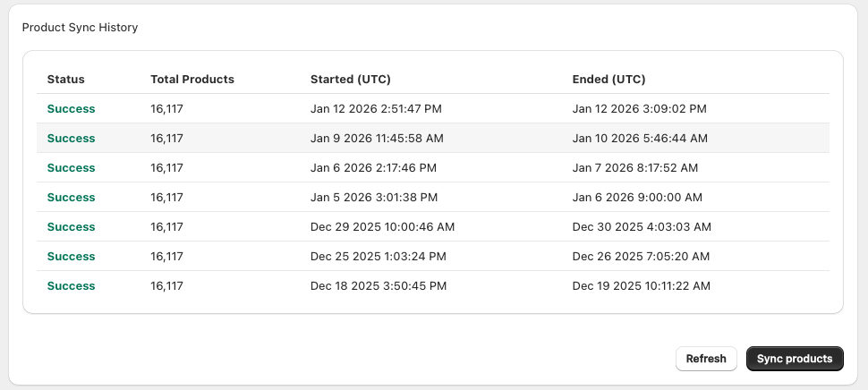Click Success status for Dec 18 sync

click(x=71, y=286)
